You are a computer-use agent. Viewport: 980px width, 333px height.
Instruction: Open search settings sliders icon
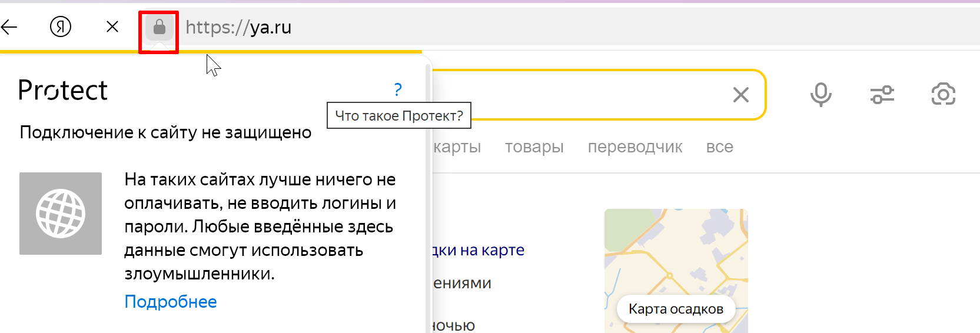click(x=882, y=95)
